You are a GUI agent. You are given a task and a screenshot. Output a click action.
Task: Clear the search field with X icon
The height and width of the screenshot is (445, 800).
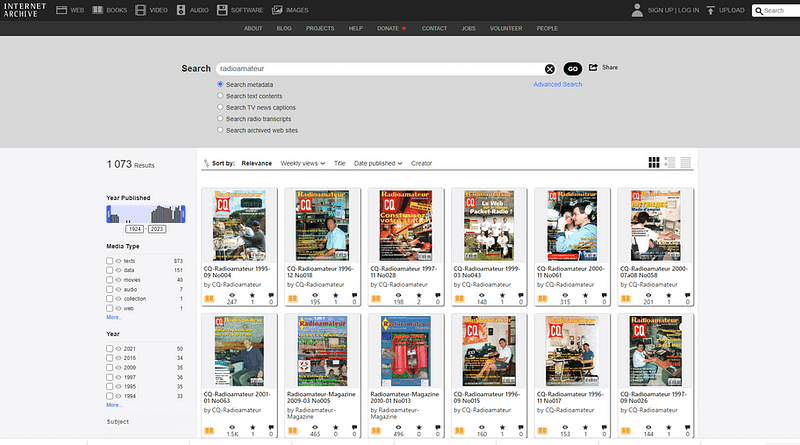tap(549, 69)
